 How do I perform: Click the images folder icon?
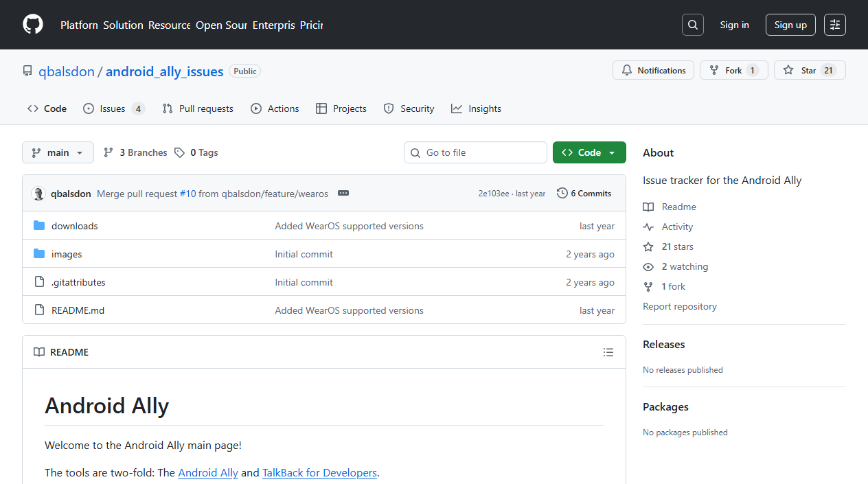point(39,254)
